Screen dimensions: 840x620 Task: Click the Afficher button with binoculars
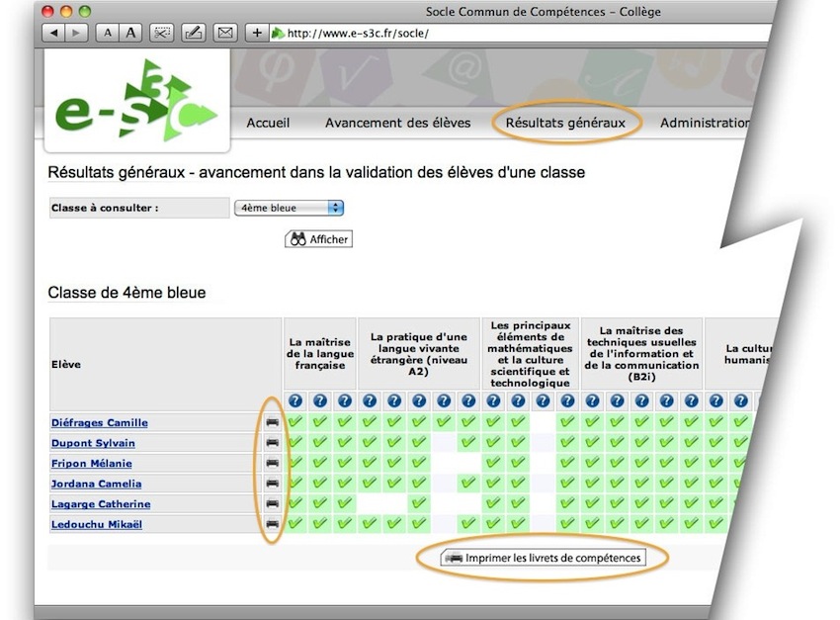click(318, 239)
